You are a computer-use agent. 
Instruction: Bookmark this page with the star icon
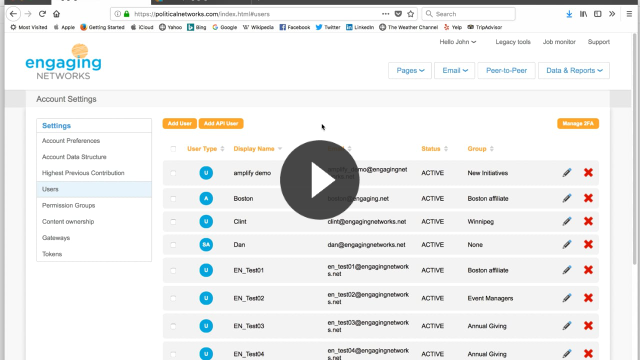411,14
